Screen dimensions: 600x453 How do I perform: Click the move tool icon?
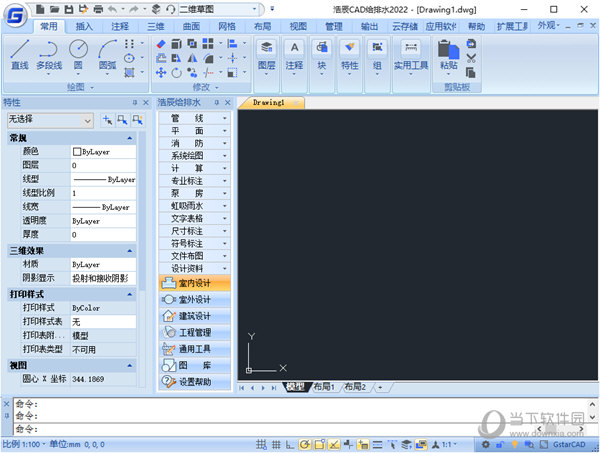tap(161, 72)
